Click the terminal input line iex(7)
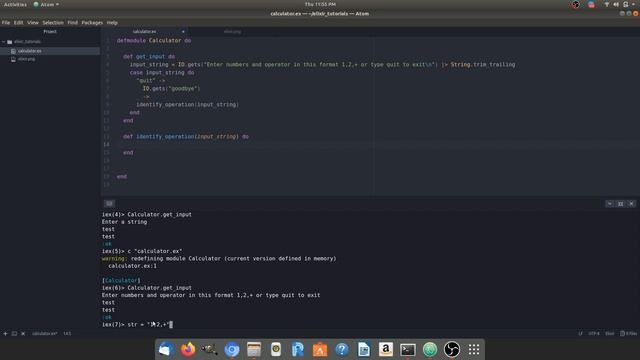Viewport: 640px width, 360px height. 137,324
